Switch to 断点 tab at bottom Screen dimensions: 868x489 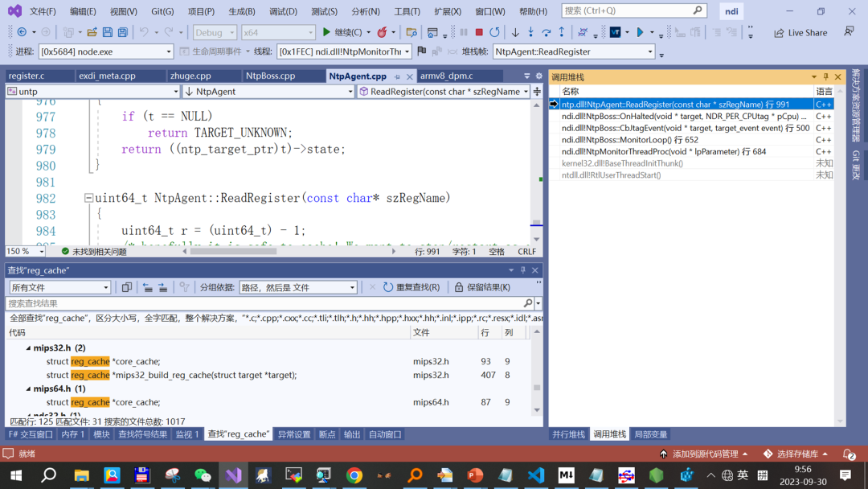coord(326,434)
